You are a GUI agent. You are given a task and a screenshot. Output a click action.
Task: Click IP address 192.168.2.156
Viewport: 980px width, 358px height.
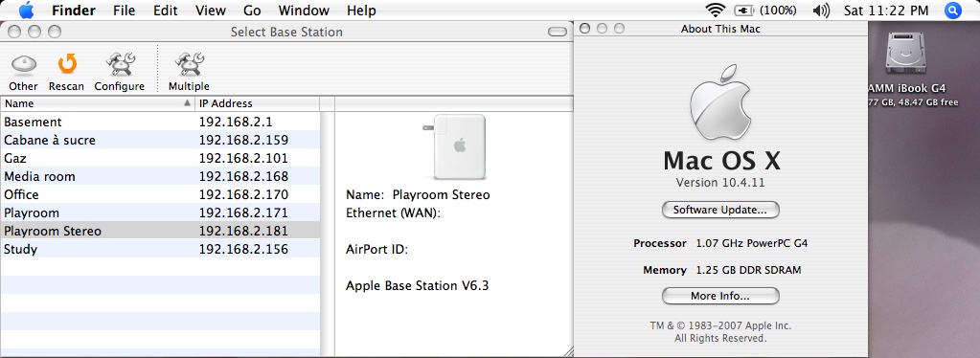[243, 249]
